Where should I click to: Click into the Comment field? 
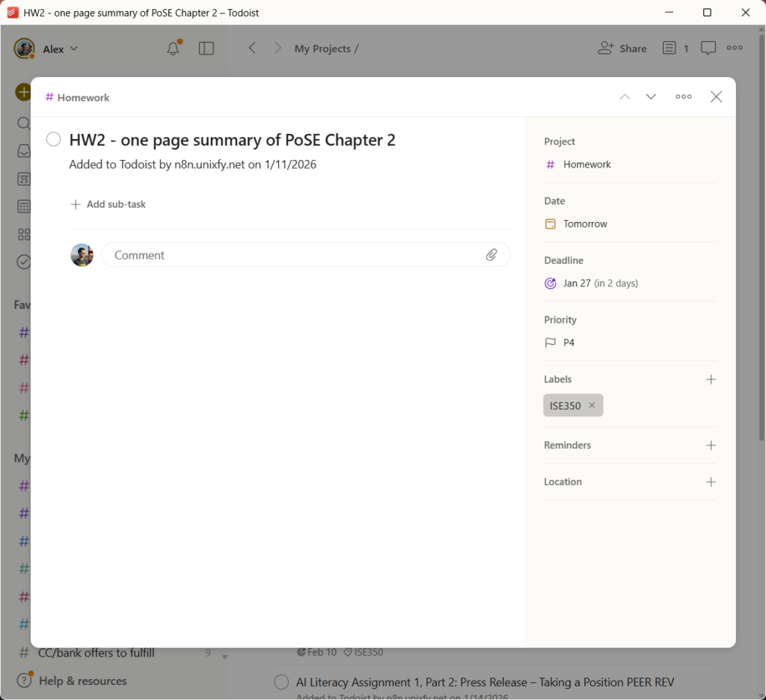pos(295,255)
